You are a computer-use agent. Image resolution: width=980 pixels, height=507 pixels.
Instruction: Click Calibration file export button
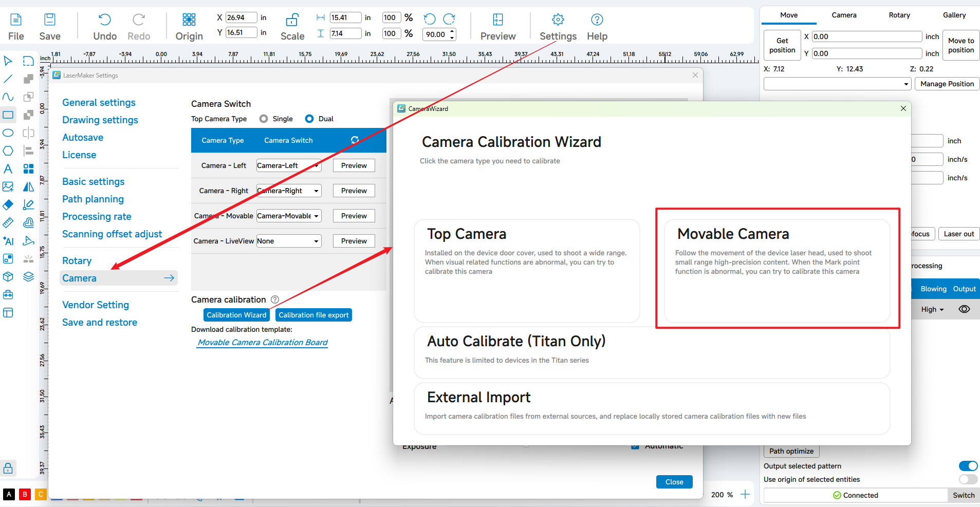click(313, 315)
